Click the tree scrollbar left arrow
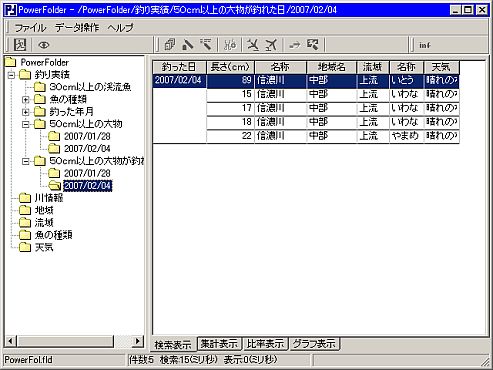The image size is (493, 370). 10,341
